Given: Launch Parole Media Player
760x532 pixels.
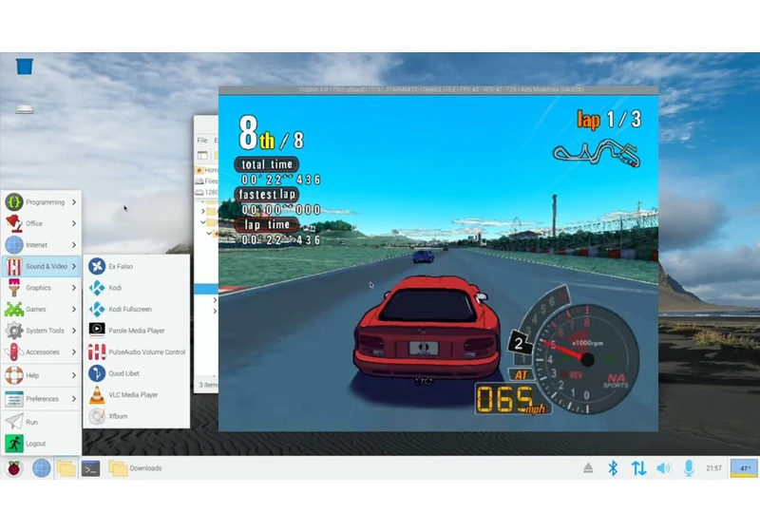Looking at the screenshot, I should [136, 331].
